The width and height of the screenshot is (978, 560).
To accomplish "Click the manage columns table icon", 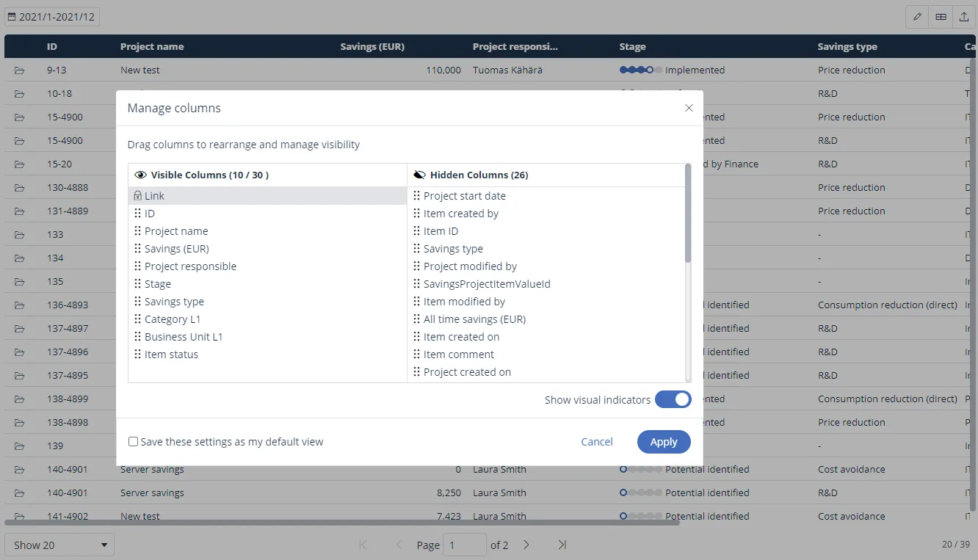I will point(941,17).
